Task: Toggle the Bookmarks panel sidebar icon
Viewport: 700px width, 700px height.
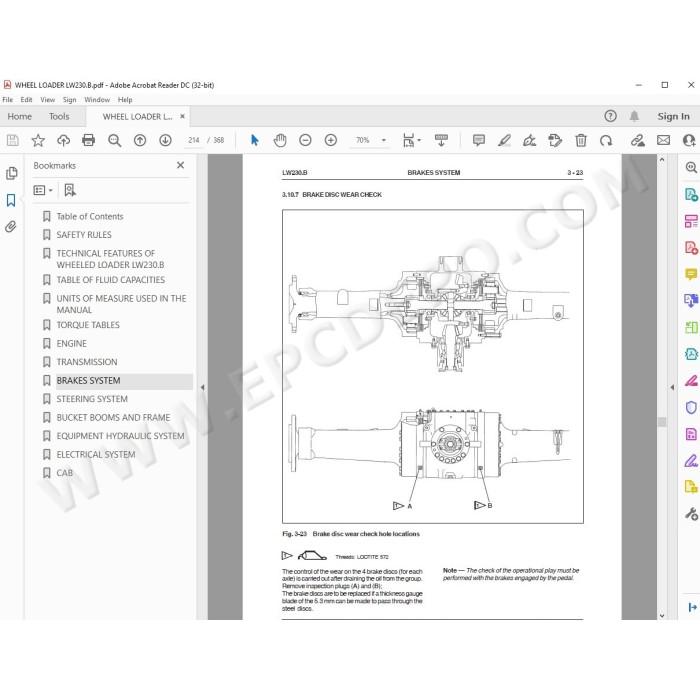Action: [x=11, y=200]
